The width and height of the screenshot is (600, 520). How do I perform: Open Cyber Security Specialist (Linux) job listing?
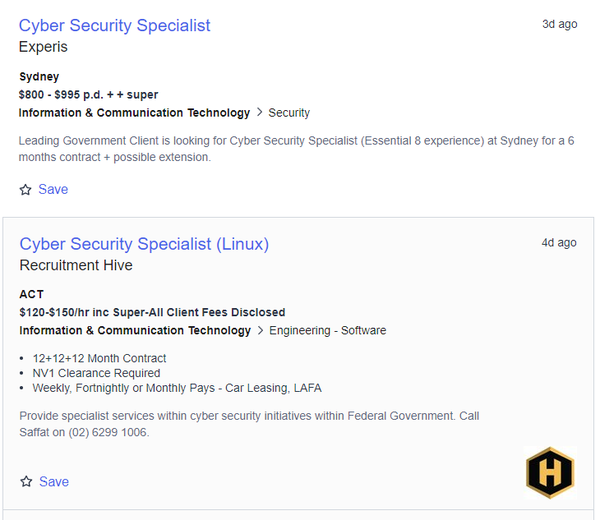point(144,244)
